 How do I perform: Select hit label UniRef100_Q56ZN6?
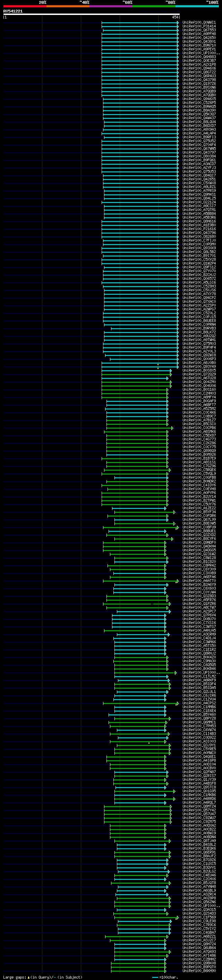pos(199,902)
